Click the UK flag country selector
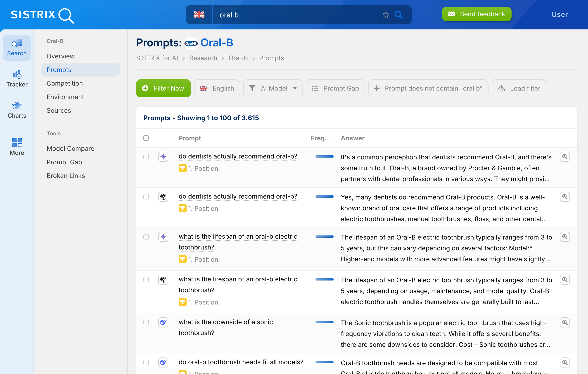Screen dimensions: 588x374 coord(199,15)
